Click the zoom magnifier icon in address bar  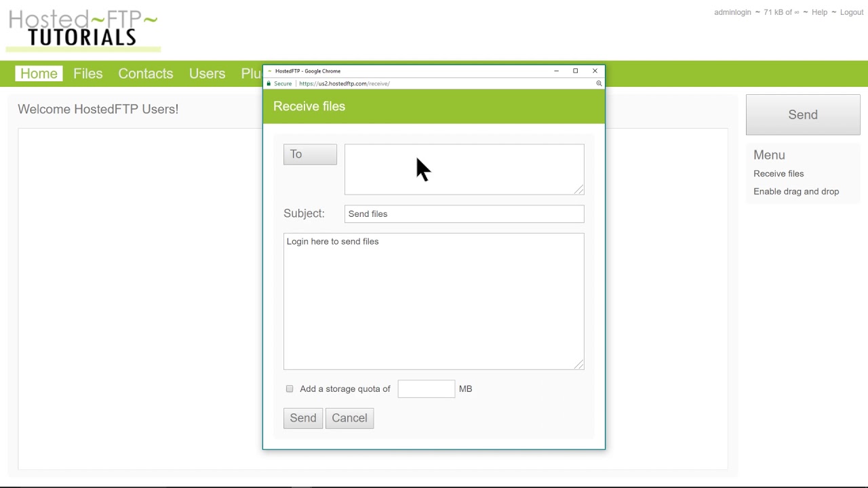(x=599, y=83)
